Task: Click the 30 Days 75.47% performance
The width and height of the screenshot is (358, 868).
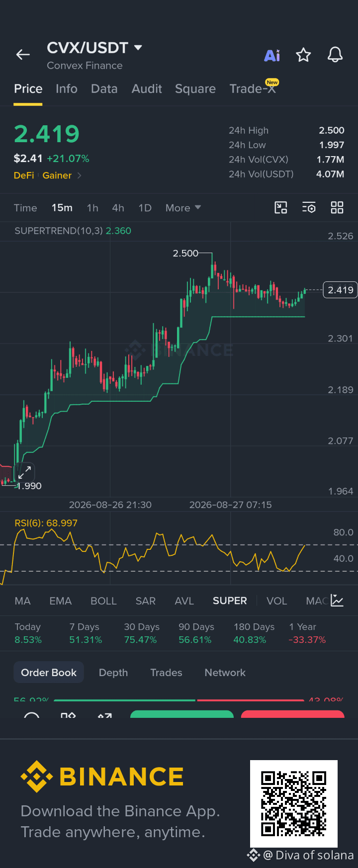Action: (x=141, y=633)
